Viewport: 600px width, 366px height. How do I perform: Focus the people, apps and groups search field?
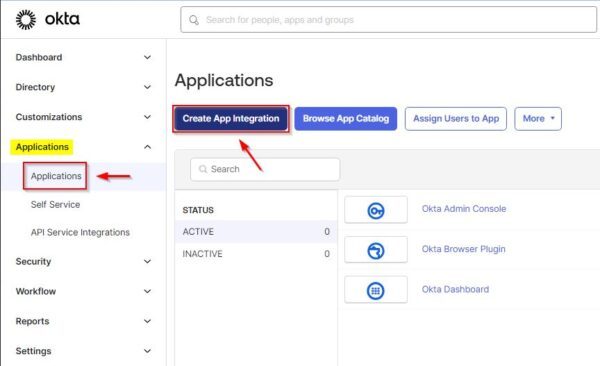pyautogui.click(x=388, y=20)
